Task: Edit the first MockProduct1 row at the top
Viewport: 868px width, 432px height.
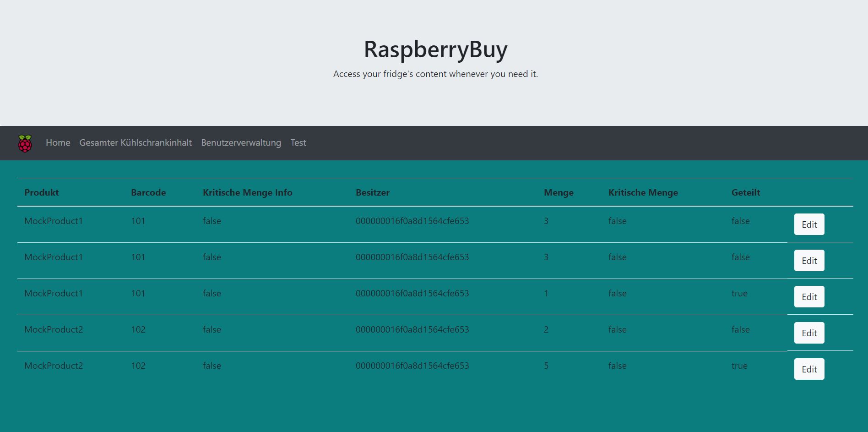Action: (809, 224)
